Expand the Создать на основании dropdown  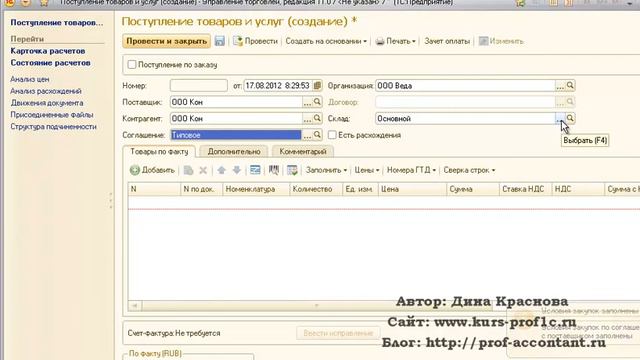point(326,41)
